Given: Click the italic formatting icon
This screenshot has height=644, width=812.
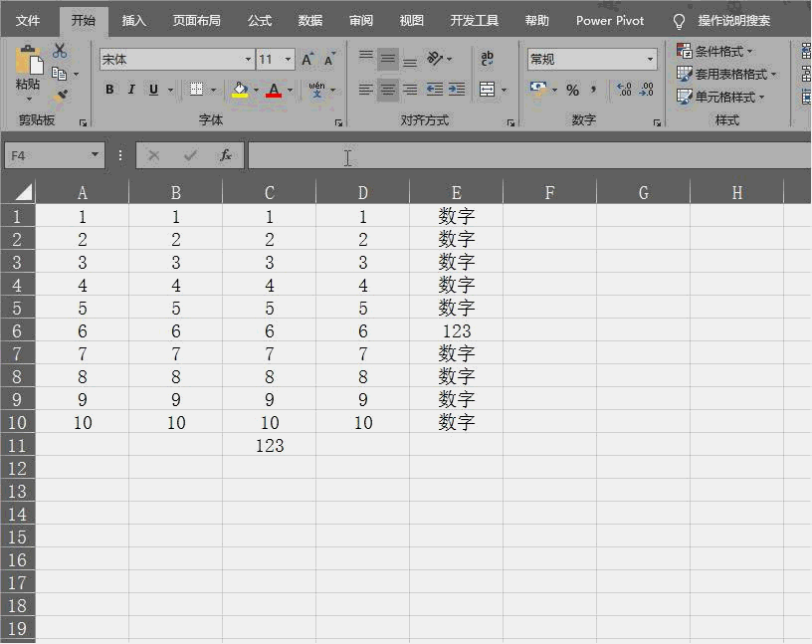Looking at the screenshot, I should [132, 89].
